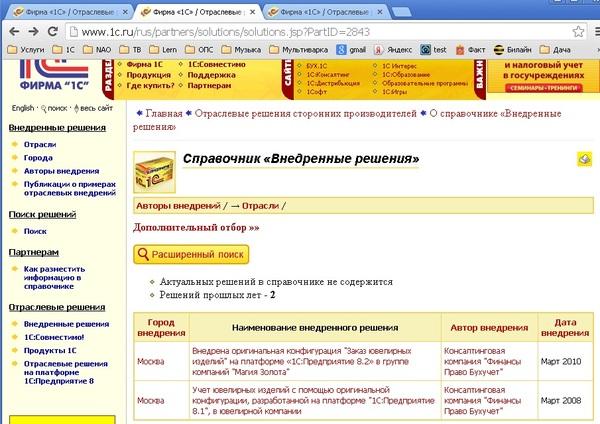Click the Главная breadcrumb link

[164, 114]
